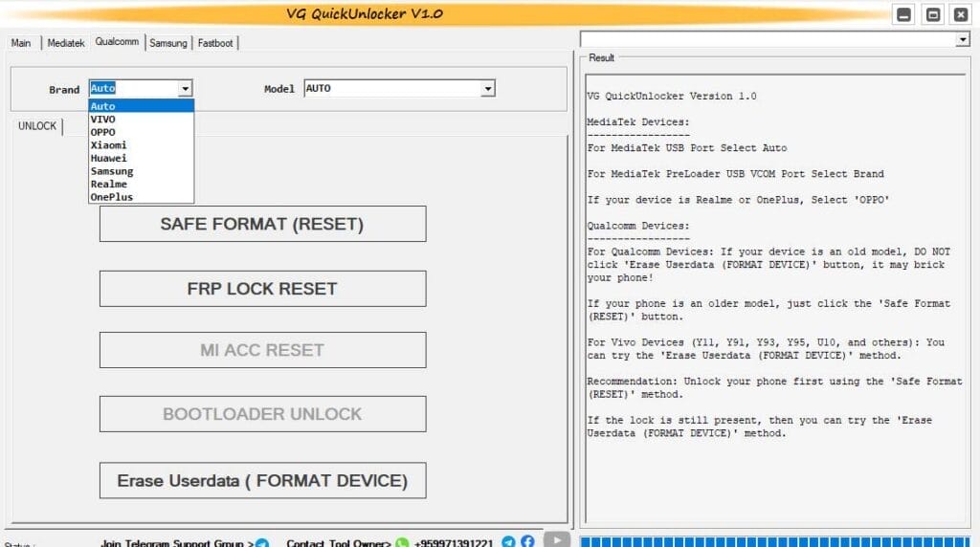Open the Facebook page icon

pos(527,540)
